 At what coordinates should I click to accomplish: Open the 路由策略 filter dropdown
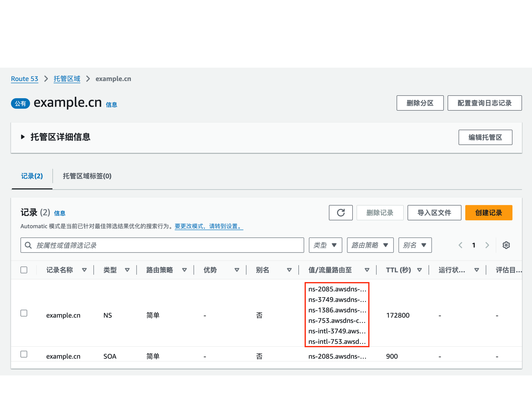[370, 245]
